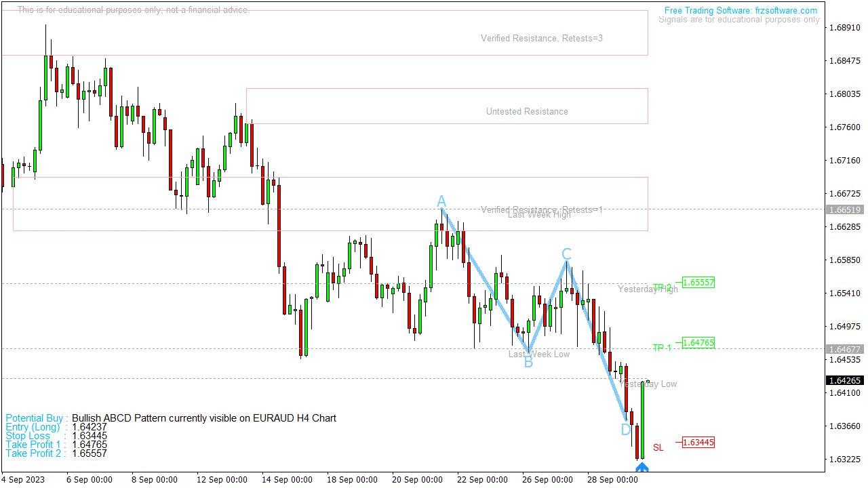868x488 pixels.
Task: Click the 1.63225 price scale label
Action: pyautogui.click(x=845, y=460)
